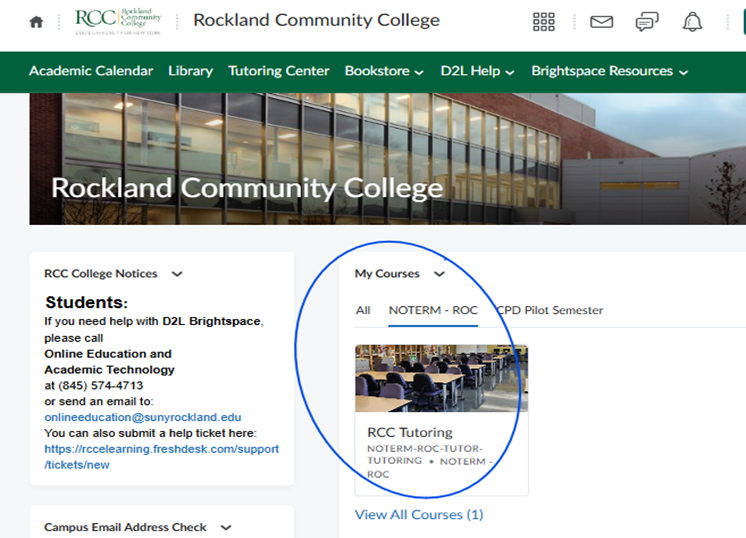Expand the RCC College Notices chevron
Viewport: 746px width, 538px height.
point(177,274)
